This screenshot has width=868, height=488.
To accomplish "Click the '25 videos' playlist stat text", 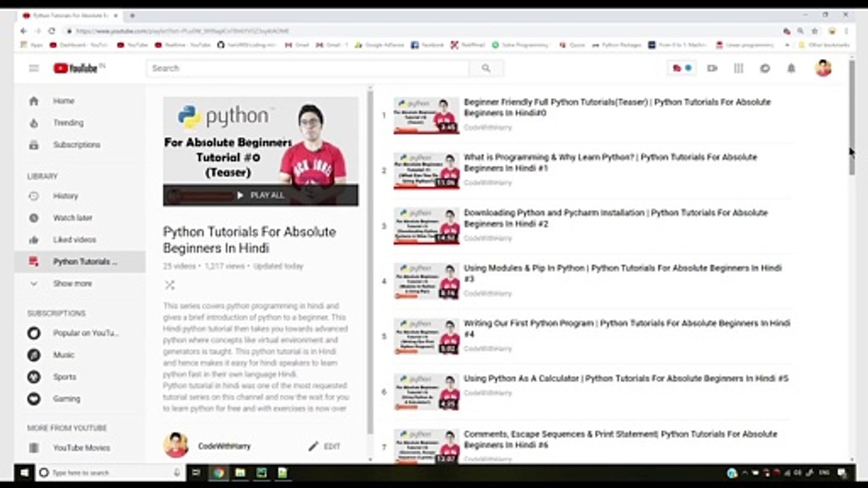I will click(x=180, y=266).
